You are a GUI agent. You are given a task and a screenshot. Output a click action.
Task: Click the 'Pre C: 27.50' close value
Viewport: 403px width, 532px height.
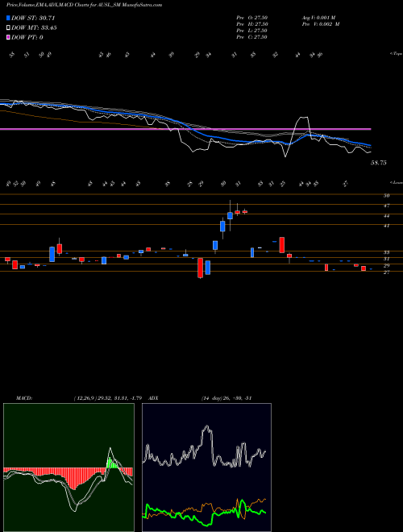[252, 37]
